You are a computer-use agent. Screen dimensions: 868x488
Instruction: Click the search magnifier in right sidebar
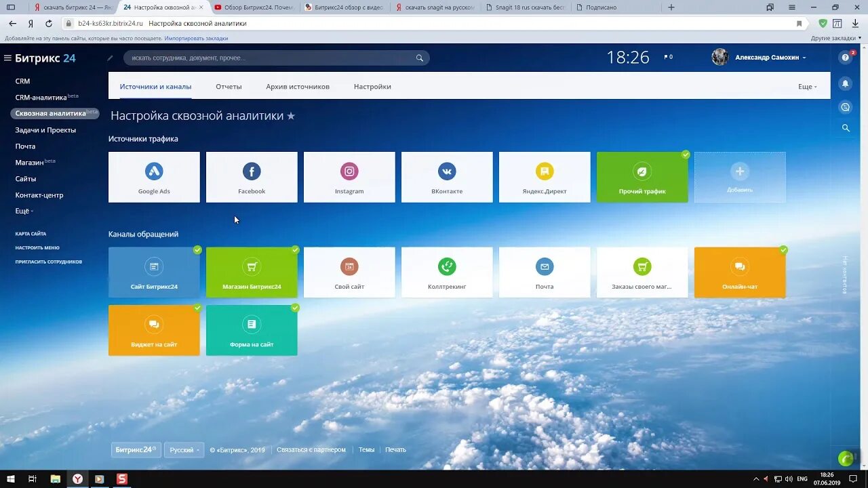click(x=846, y=128)
